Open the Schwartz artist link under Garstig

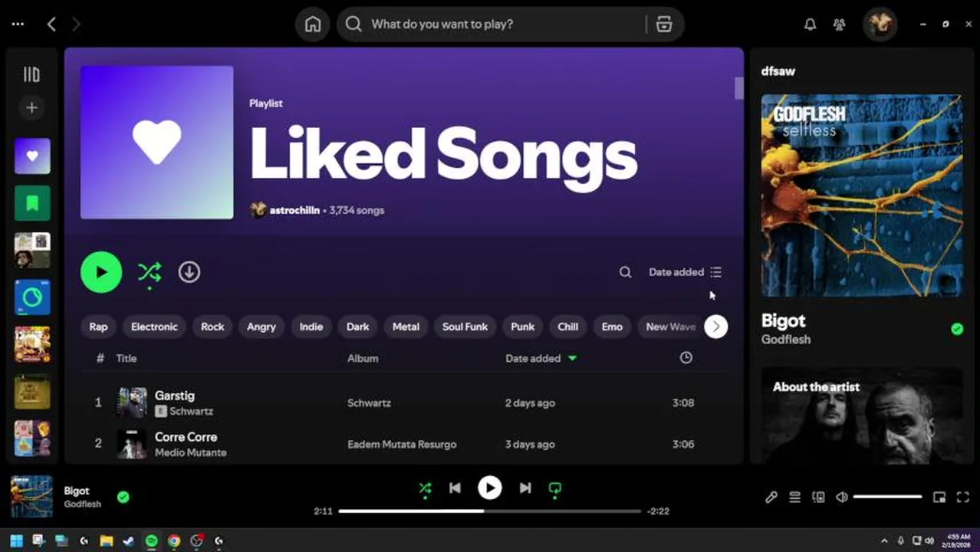pos(191,411)
